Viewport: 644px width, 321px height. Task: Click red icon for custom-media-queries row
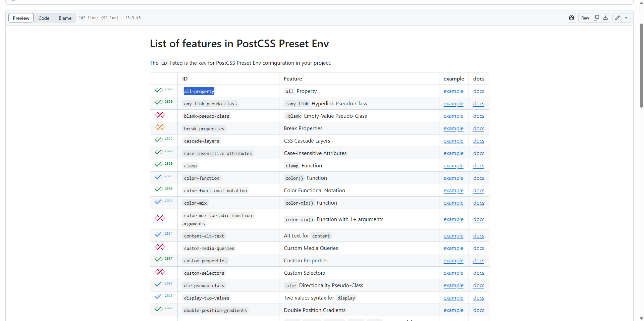click(160, 247)
